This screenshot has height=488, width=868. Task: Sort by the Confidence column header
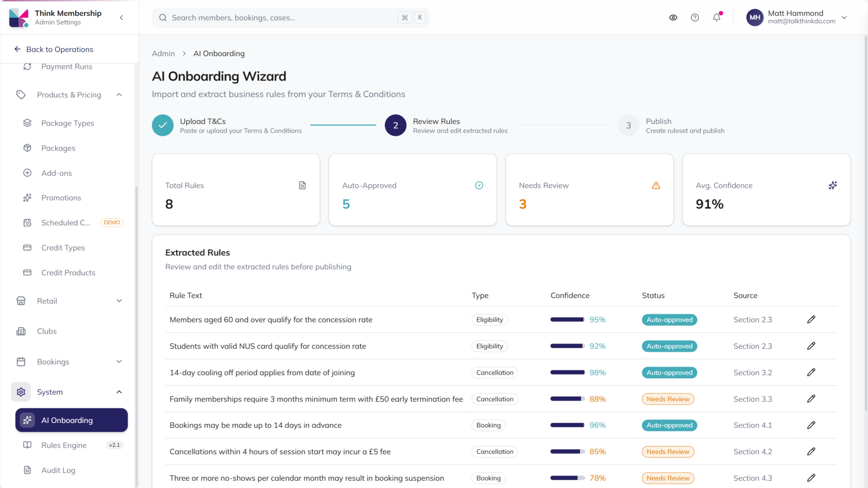[570, 295]
